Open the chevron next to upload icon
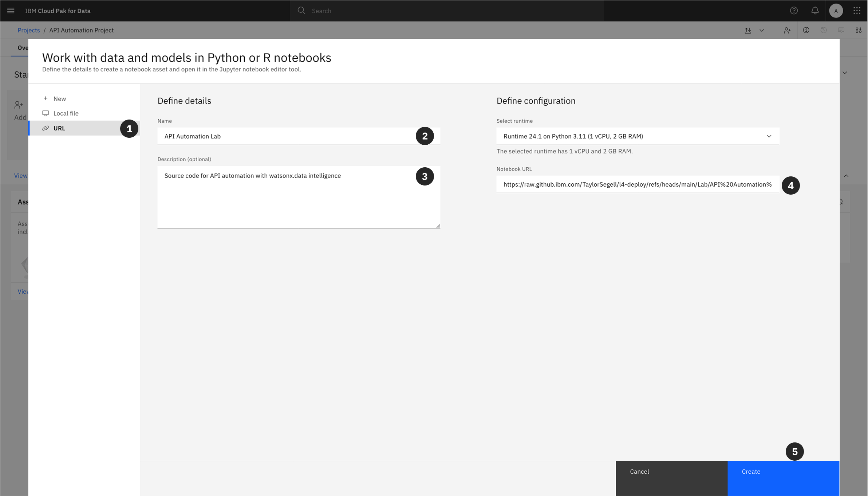Image resolution: width=868 pixels, height=496 pixels. point(762,30)
